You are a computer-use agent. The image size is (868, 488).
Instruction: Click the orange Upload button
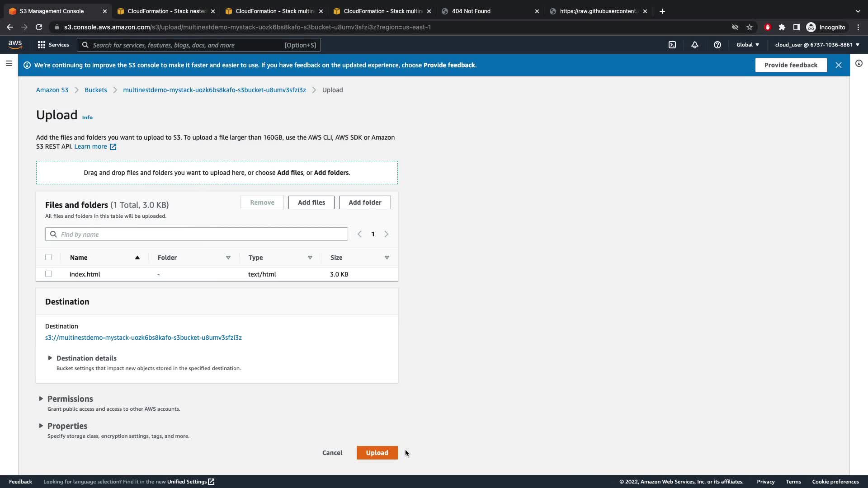[377, 453]
